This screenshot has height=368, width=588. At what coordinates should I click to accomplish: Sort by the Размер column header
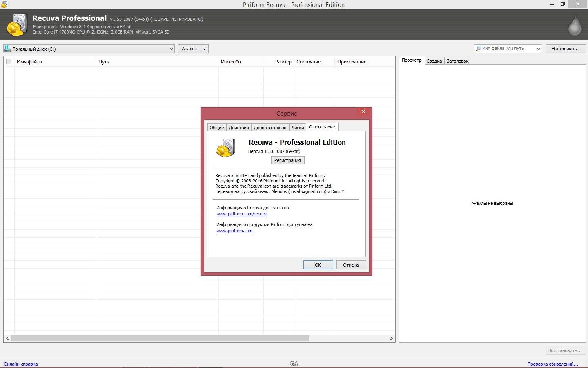click(279, 62)
